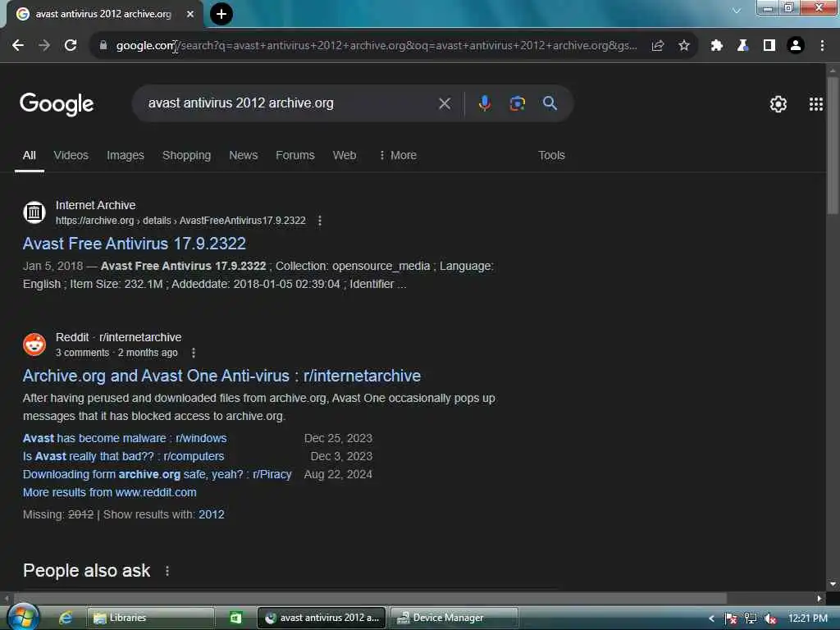This screenshot has width=840, height=630.
Task: Click the horizontal scrollbar thumb
Action: (370, 598)
